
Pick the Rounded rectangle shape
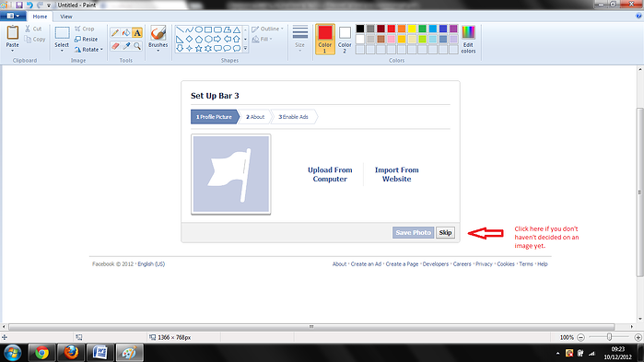click(x=217, y=30)
